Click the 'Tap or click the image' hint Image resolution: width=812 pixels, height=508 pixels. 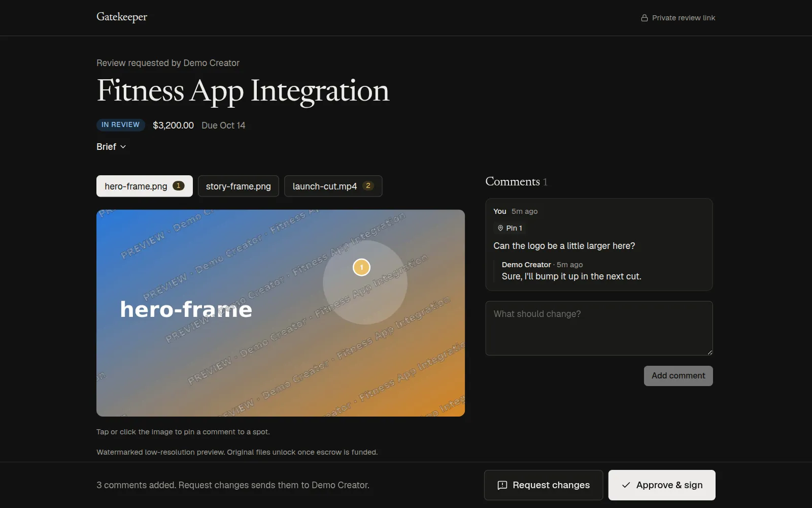[x=183, y=432]
